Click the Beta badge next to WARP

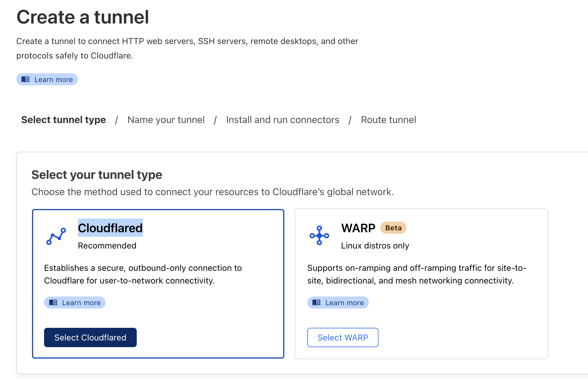coord(393,228)
